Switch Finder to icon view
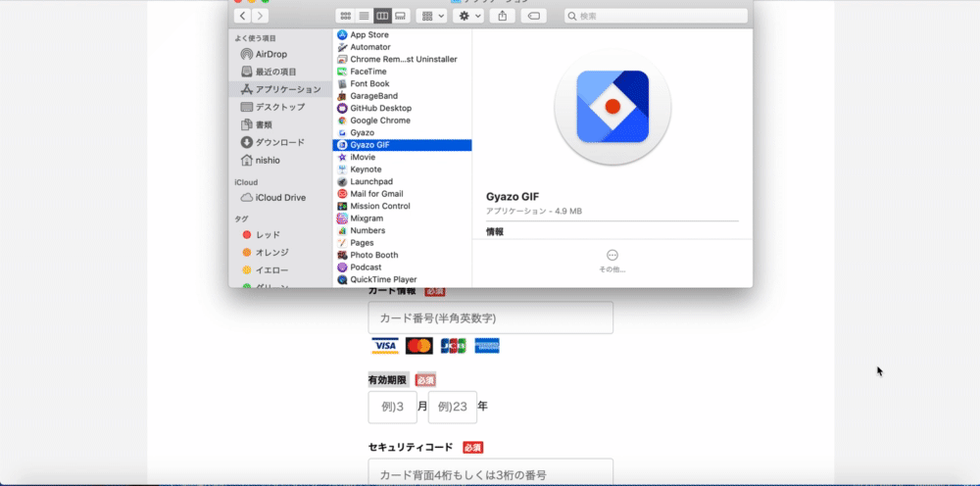The width and height of the screenshot is (980, 486). click(x=345, y=16)
